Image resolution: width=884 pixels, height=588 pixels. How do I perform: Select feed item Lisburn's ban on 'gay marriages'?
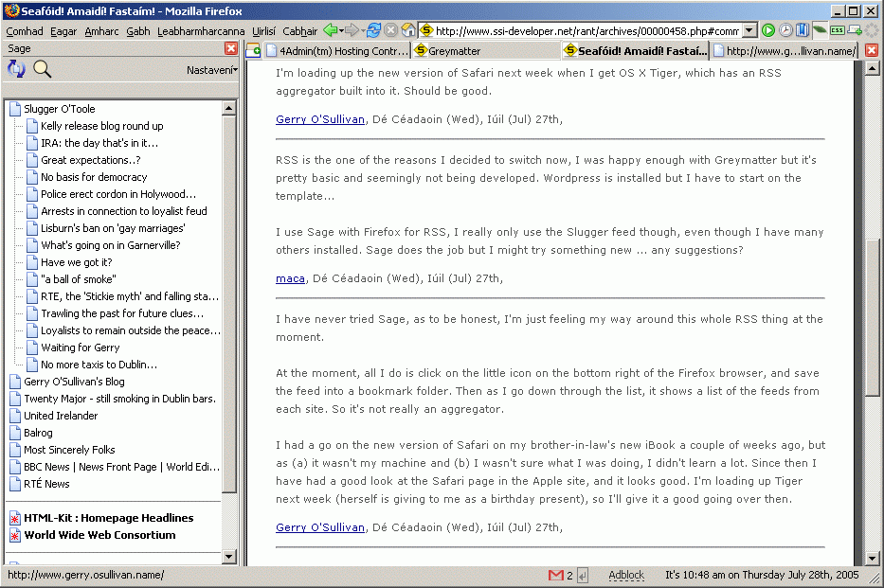coord(113,229)
